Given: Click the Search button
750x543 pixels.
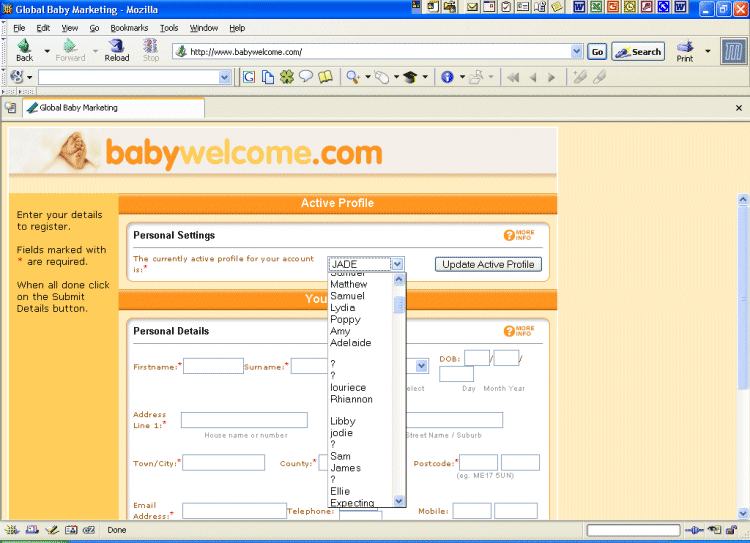Looking at the screenshot, I should 639,52.
